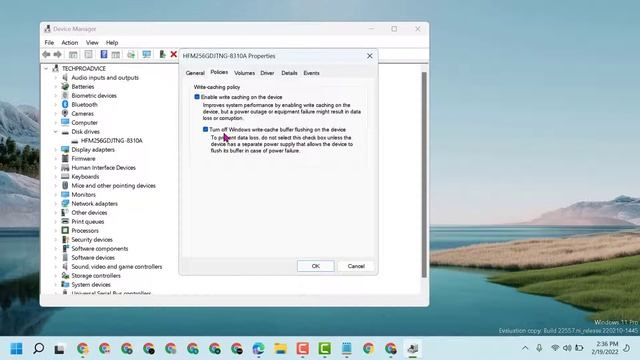This screenshot has width=640, height=360.
Task: Open the File menu in Device Manager
Action: point(49,42)
